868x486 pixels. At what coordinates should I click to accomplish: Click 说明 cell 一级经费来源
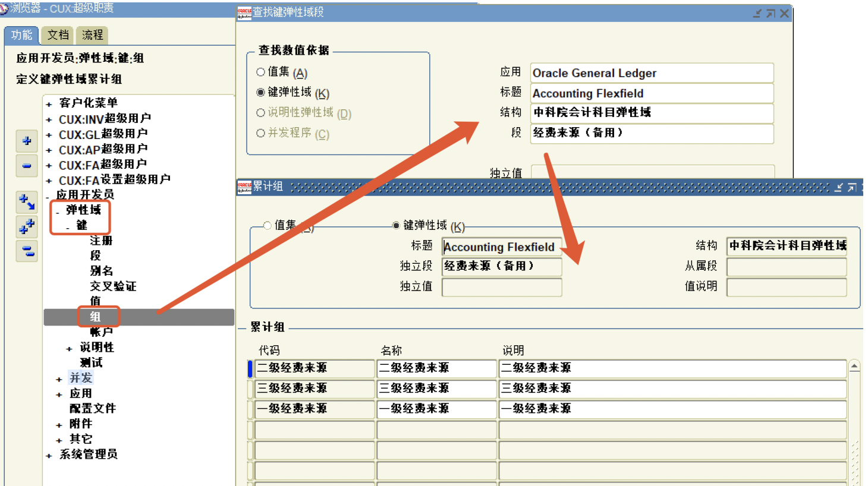click(x=672, y=409)
